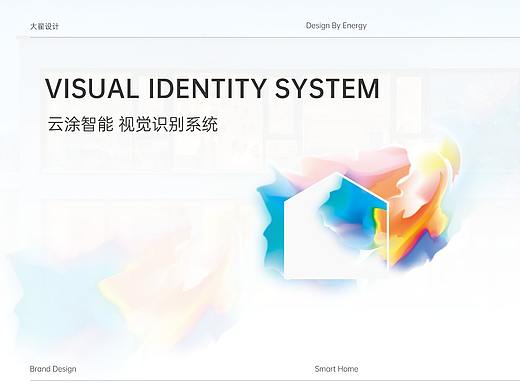The width and height of the screenshot is (520, 390).
Task: Click the 'VISUAL IDENTITY SYSTEM' headline
Action: click(x=212, y=89)
